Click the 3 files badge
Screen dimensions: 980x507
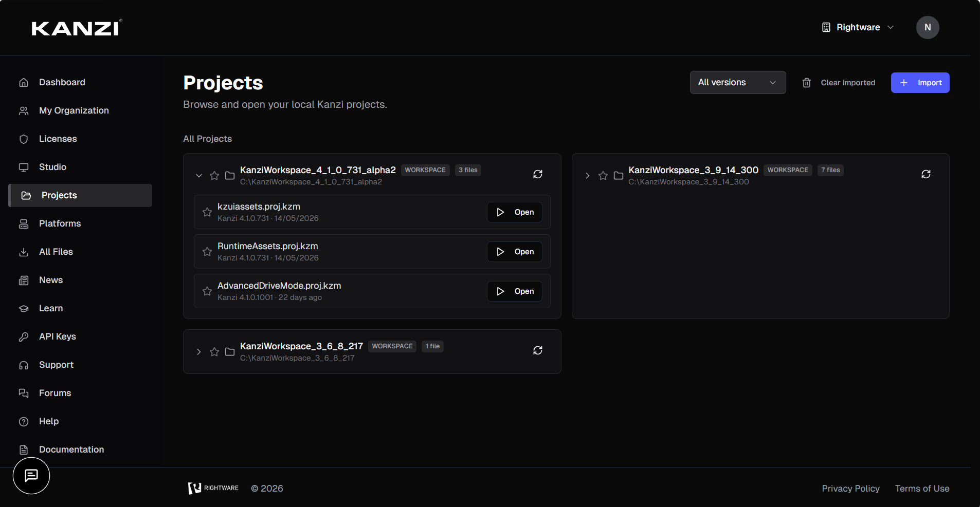tap(468, 170)
